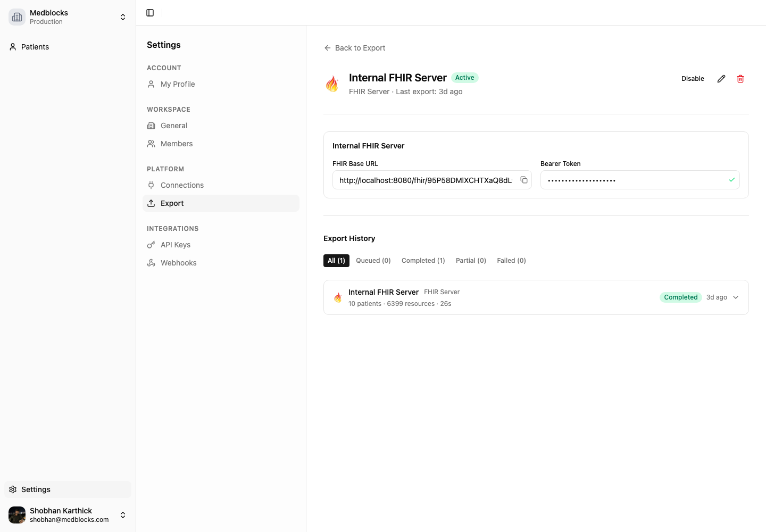The height and width of the screenshot is (532, 766).
Task: Delete the server with trash icon
Action: tap(740, 79)
